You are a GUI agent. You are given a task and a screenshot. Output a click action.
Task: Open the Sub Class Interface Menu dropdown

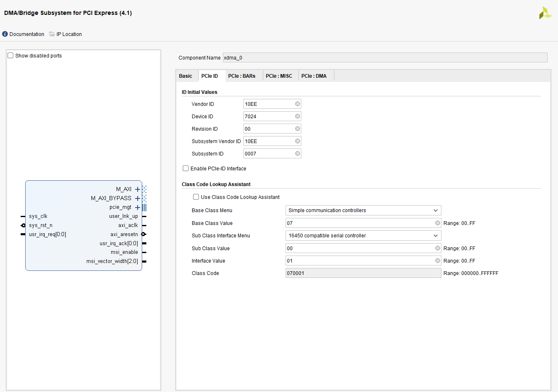click(363, 236)
